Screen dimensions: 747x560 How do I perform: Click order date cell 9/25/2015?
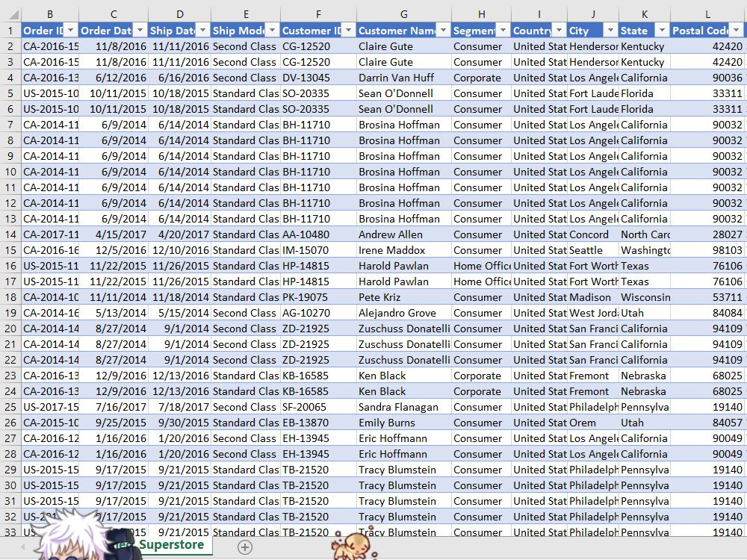[114, 423]
